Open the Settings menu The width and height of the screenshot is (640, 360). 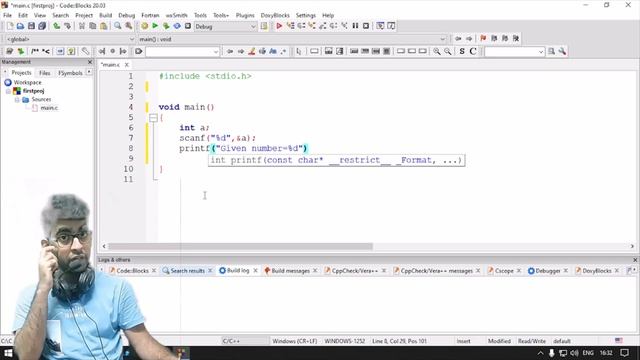(x=306, y=16)
